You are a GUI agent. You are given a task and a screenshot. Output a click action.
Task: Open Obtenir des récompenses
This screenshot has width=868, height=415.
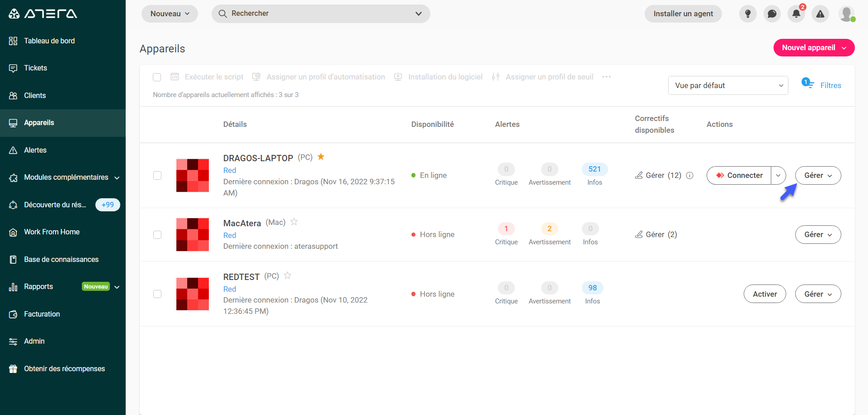(63, 369)
